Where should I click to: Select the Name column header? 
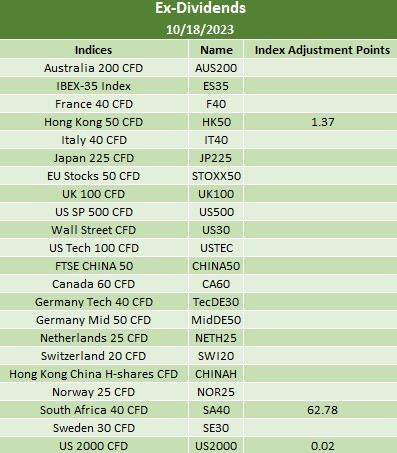pyautogui.click(x=216, y=50)
